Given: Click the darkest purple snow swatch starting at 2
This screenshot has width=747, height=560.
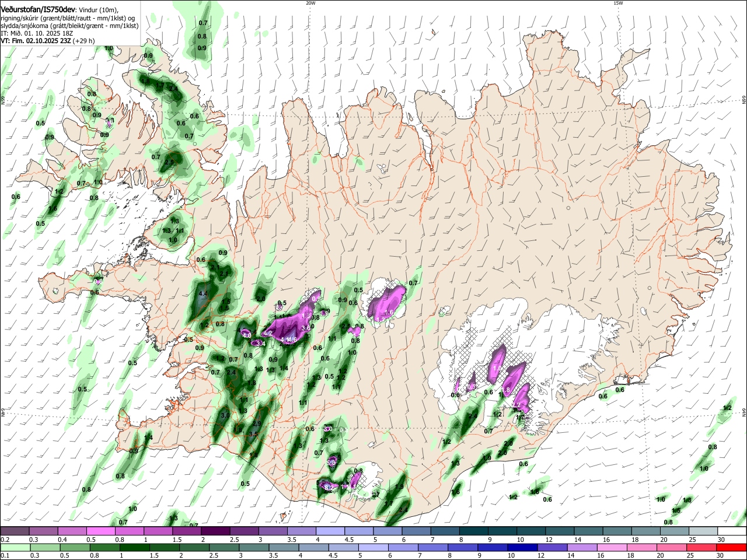Looking at the screenshot, I should [215, 531].
